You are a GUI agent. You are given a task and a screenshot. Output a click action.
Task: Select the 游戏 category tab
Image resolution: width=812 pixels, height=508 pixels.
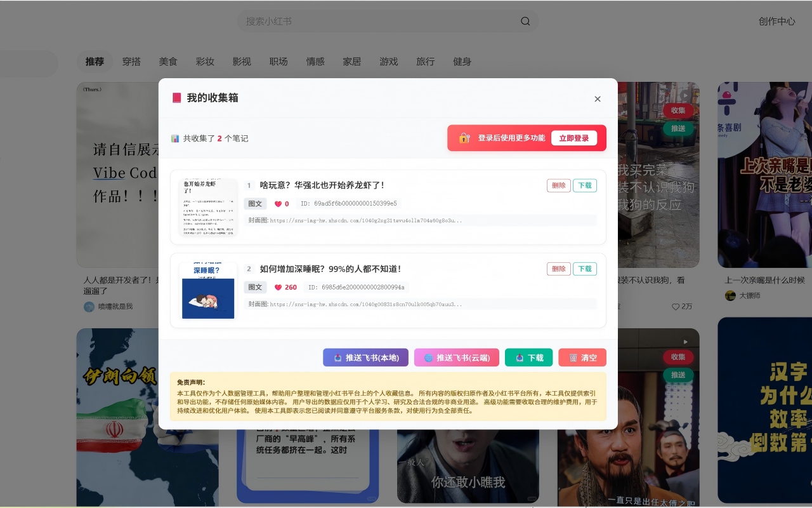389,62
